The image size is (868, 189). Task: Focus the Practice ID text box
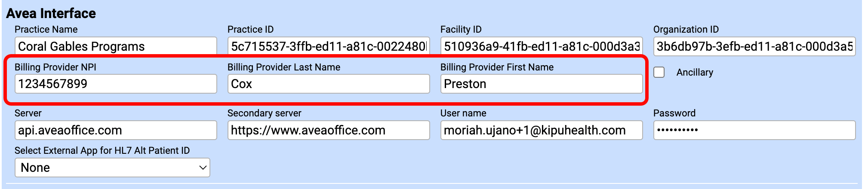point(328,46)
